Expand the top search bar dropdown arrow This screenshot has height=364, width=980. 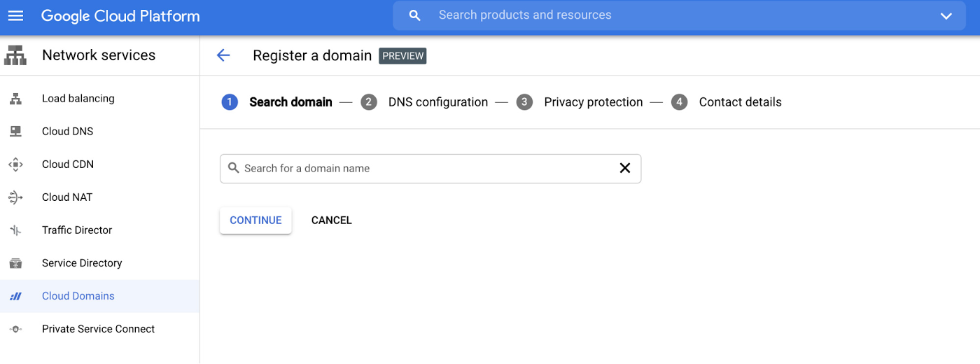point(946,15)
